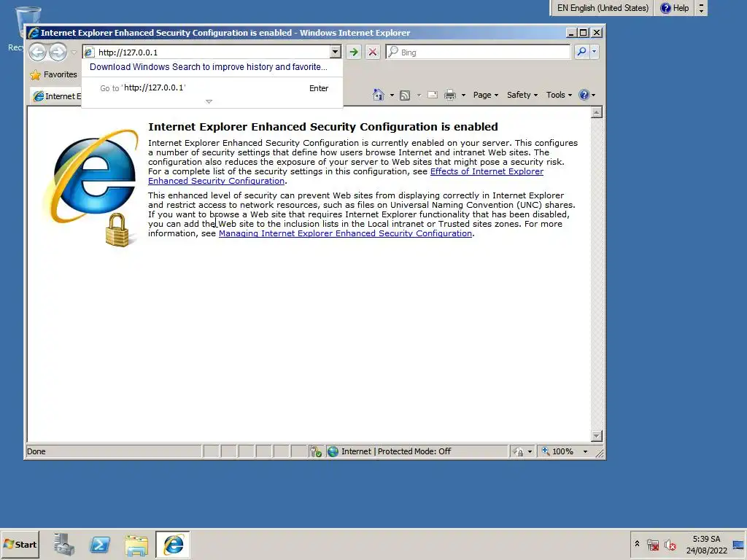Viewport: 747px width, 560px height.
Task: Click the Bing search magnifier button
Action: pos(581,52)
